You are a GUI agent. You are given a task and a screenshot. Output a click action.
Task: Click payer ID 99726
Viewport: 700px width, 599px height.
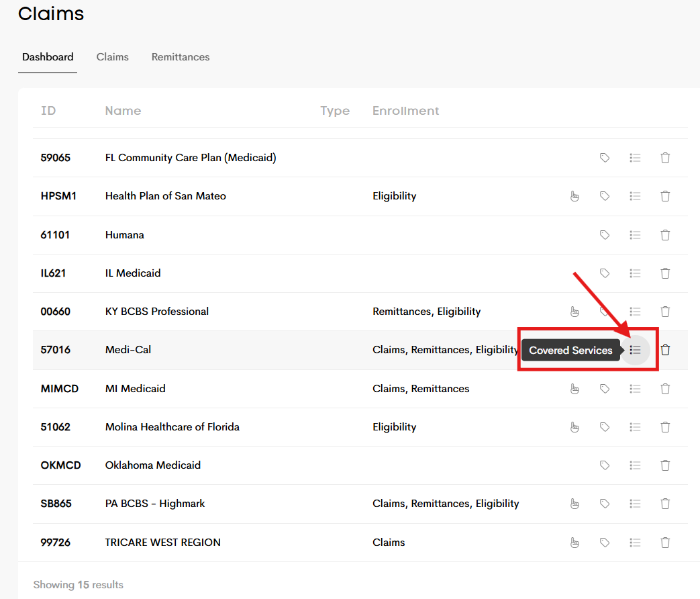click(55, 543)
